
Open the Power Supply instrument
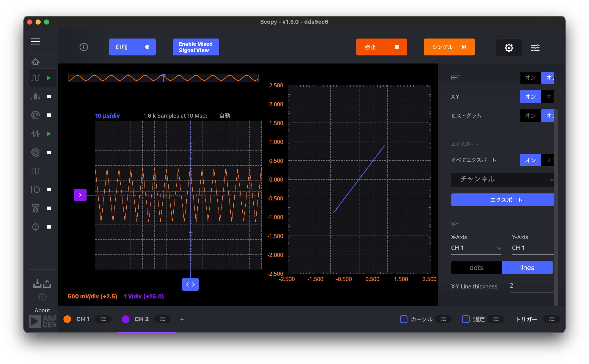35,227
